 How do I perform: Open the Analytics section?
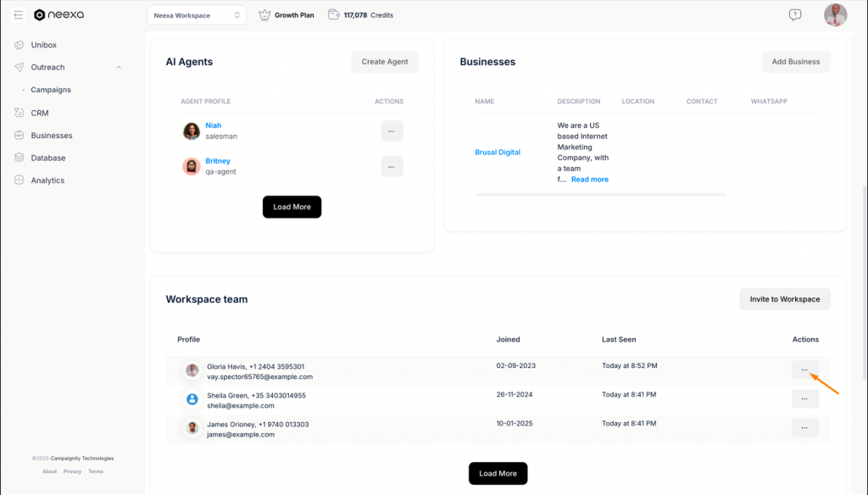point(47,181)
